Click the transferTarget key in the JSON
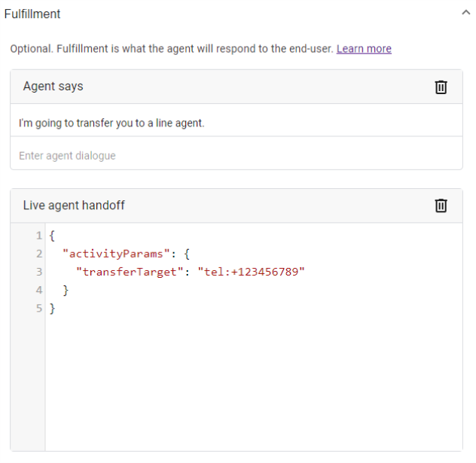 click(x=130, y=272)
